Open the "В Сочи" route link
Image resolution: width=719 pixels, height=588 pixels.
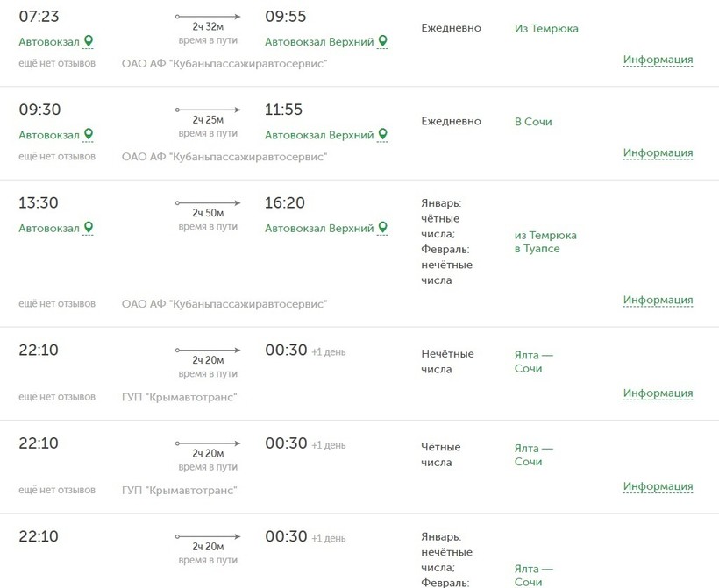533,122
